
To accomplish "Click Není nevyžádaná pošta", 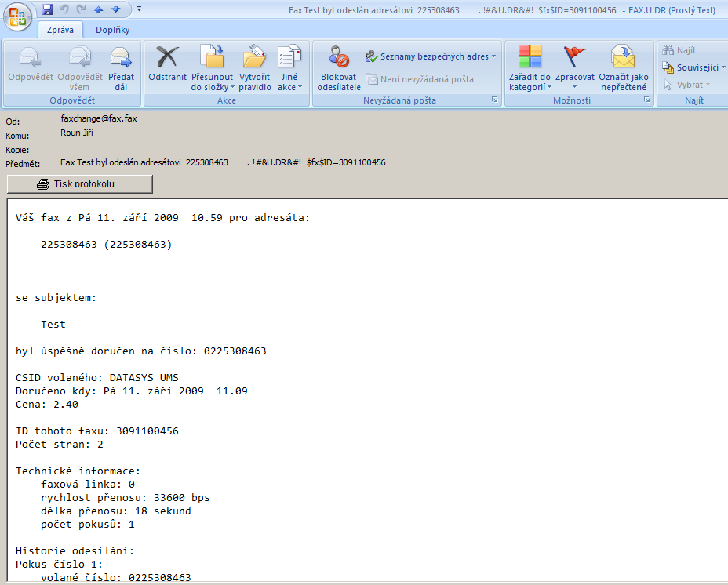I will point(420,79).
